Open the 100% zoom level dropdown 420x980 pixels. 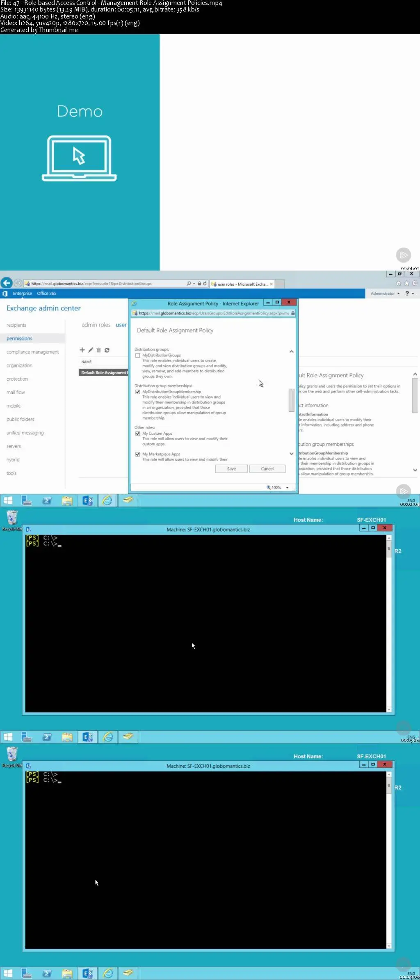278,488
